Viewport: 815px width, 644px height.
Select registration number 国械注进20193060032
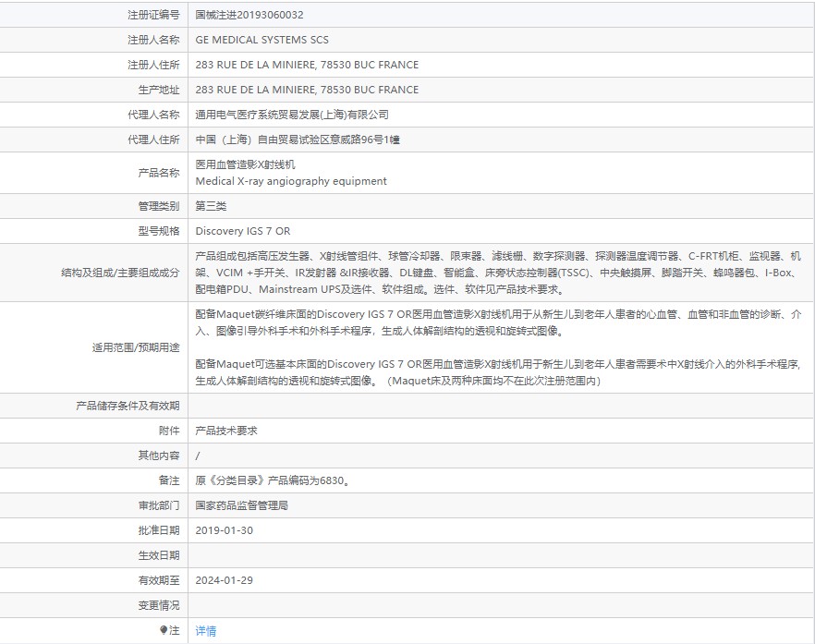(249, 15)
